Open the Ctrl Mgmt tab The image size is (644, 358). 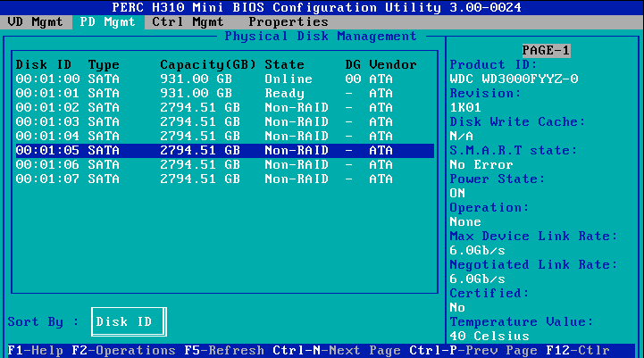(x=188, y=21)
